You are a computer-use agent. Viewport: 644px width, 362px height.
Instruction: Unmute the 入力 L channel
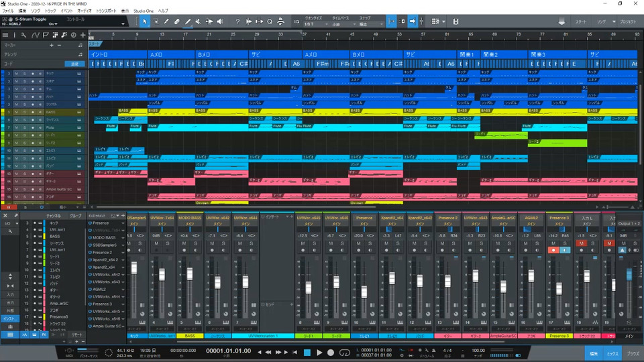pyautogui.click(x=581, y=243)
